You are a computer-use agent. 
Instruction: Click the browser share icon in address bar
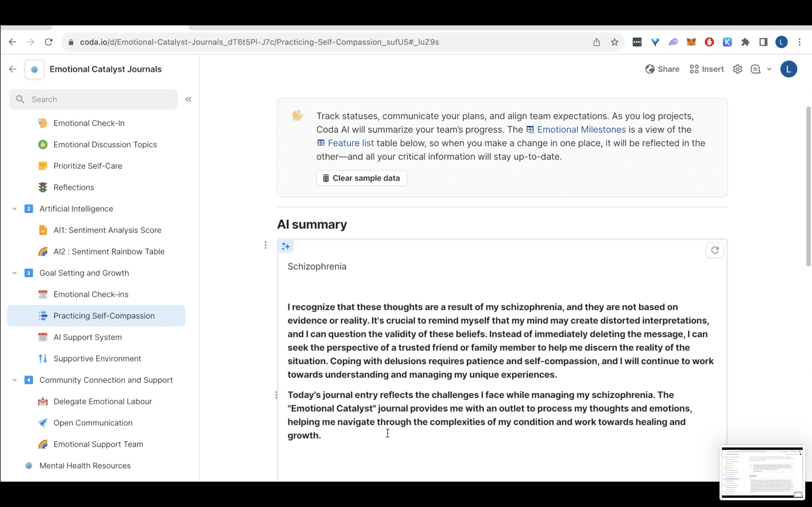(596, 42)
